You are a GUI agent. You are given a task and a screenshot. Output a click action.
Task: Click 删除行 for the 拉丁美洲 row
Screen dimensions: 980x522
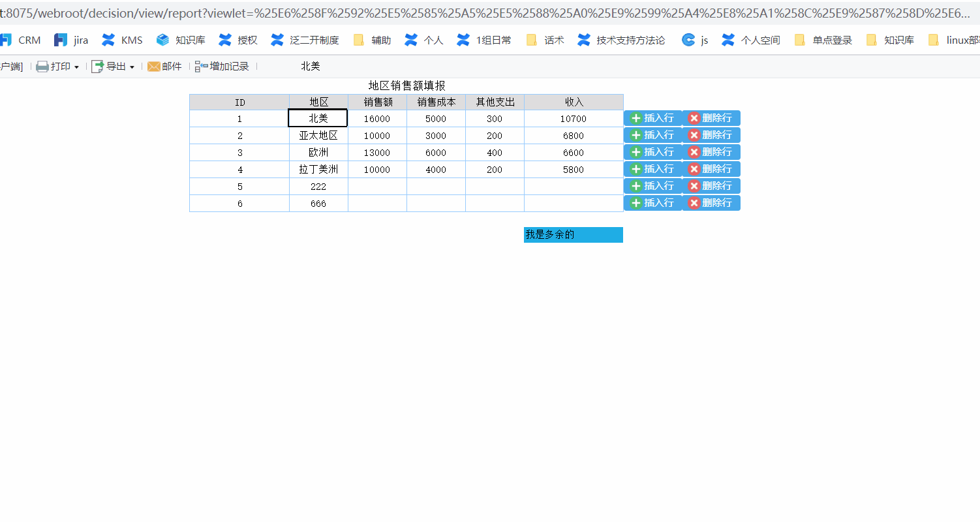click(711, 169)
